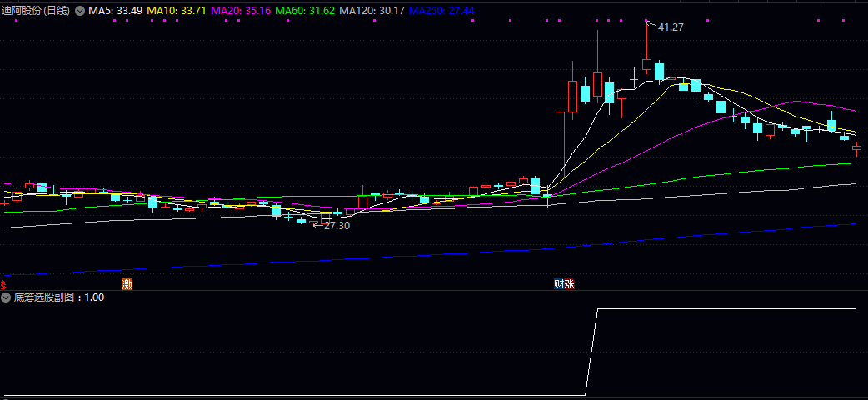This screenshot has width=868, height=400.
Task: Open the blue 财 financial report marker
Action: [x=559, y=284]
